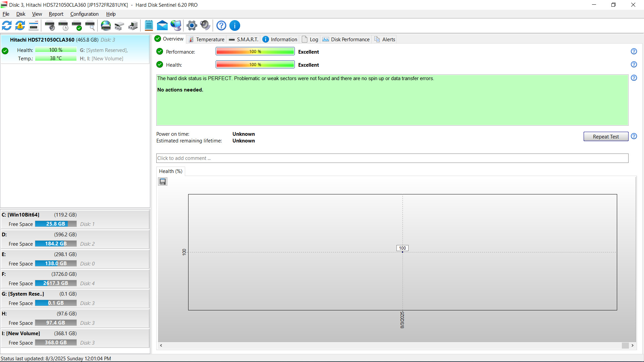
Task: Switch to the Temperature tab
Action: click(206, 39)
